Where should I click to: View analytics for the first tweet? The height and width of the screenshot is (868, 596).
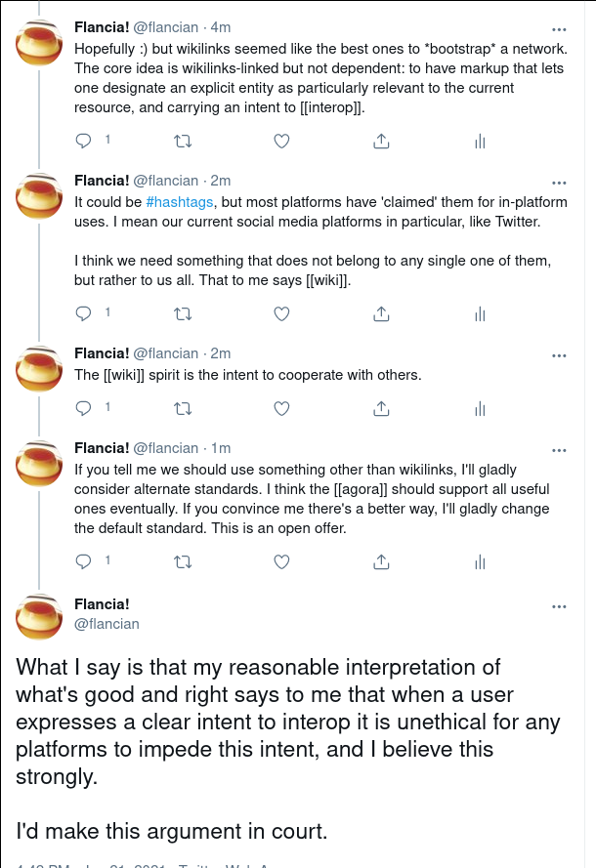click(x=481, y=142)
